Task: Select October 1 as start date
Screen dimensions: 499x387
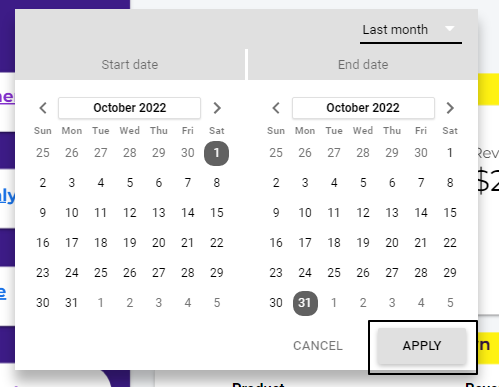Action: 217,153
